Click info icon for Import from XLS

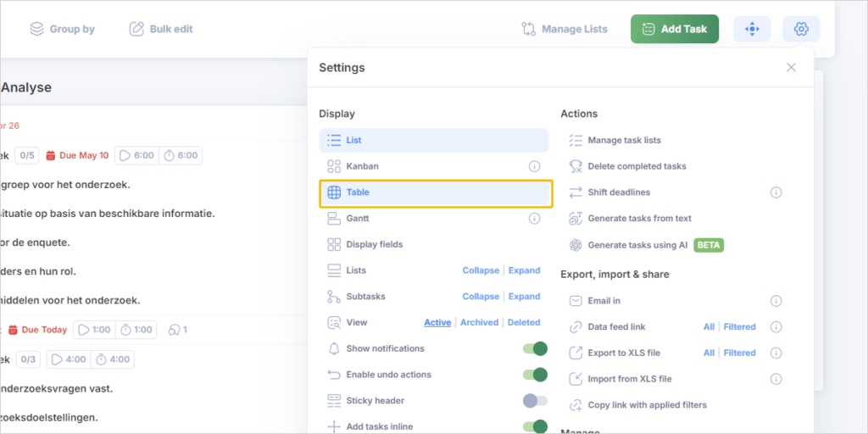click(x=776, y=379)
